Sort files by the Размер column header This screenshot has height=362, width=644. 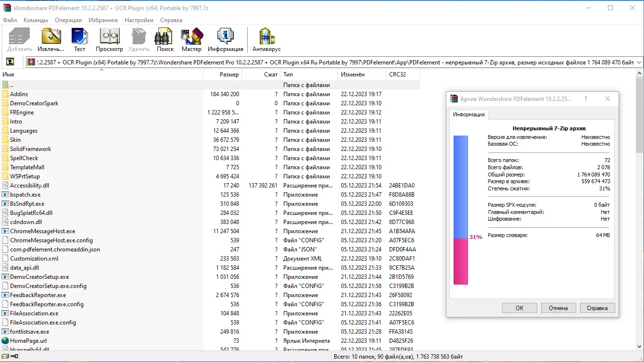tap(229, 75)
